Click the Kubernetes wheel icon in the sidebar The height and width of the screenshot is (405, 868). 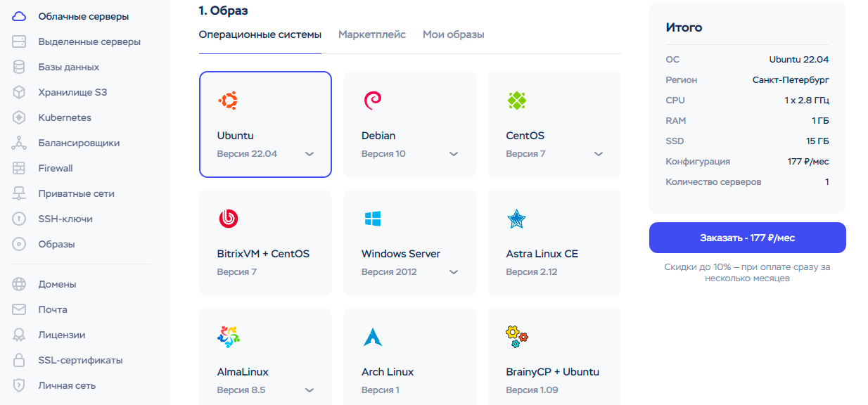19,117
